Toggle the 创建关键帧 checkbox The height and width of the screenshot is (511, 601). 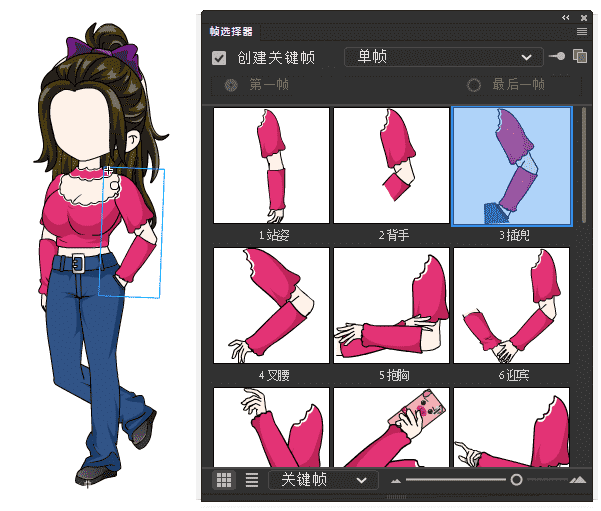pos(219,58)
